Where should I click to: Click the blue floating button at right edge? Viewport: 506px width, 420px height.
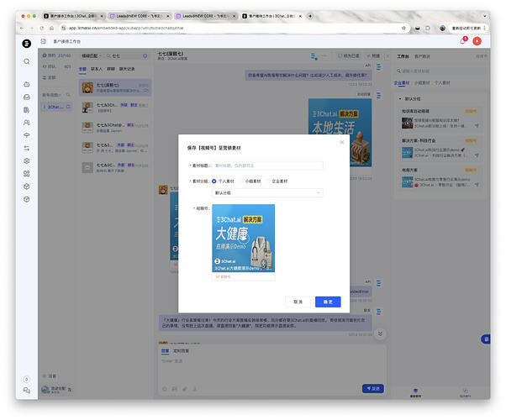[486, 339]
